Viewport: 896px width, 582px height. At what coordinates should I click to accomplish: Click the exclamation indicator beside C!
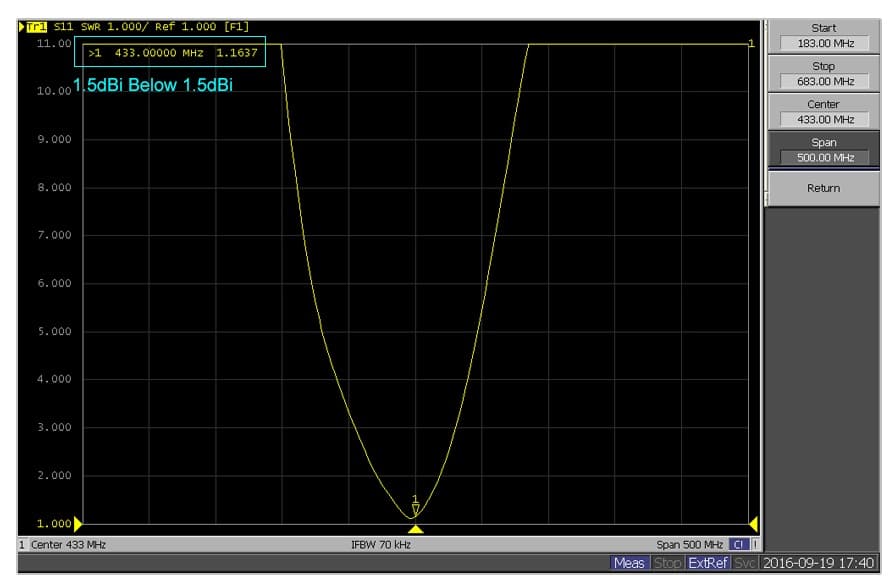point(755,545)
